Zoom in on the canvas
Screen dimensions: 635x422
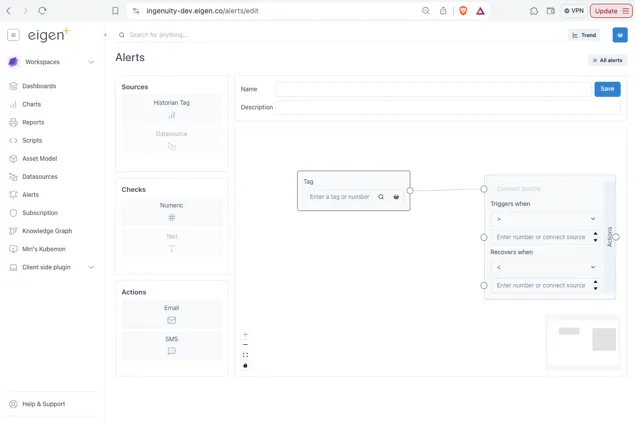245,335
